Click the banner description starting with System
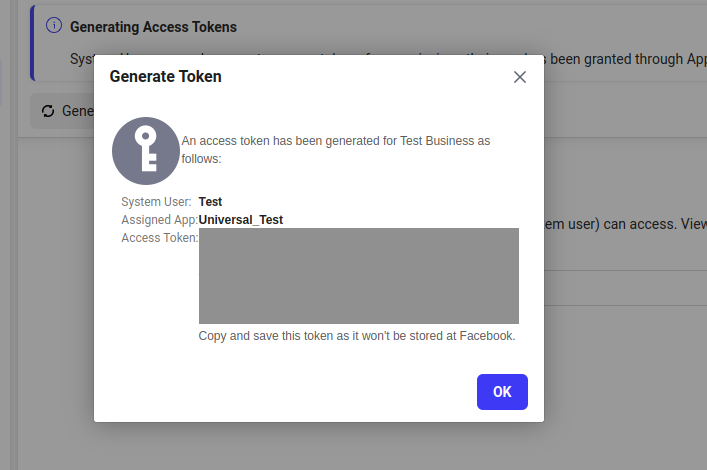707x470 pixels. [x=82, y=59]
